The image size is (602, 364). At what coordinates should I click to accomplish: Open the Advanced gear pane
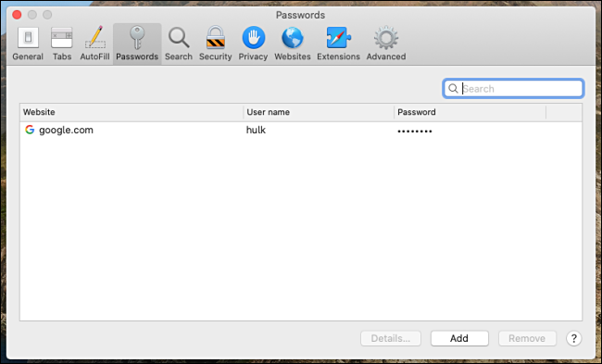[386, 44]
